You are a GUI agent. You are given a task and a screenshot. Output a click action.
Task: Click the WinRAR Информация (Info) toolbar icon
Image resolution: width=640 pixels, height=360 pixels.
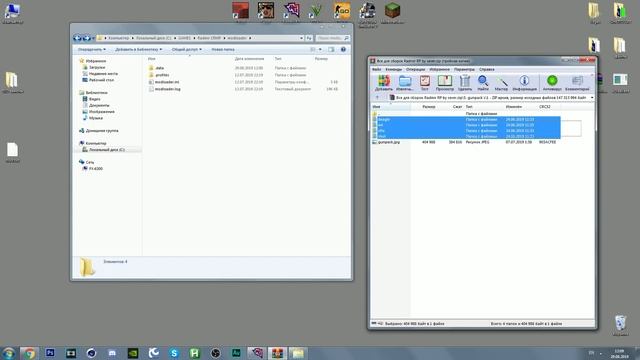click(x=524, y=83)
